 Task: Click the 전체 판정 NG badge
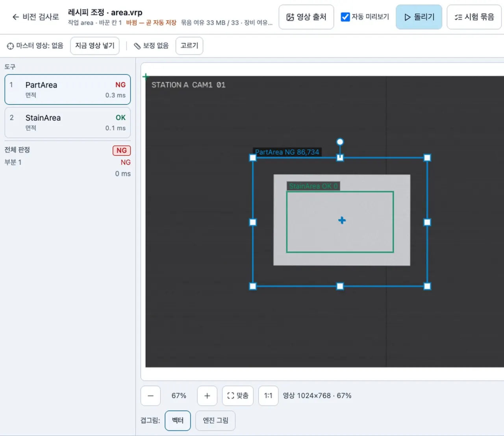122,150
